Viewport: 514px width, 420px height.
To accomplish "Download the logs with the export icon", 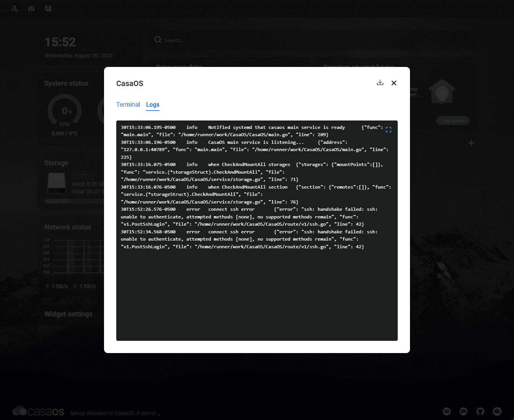I will (380, 83).
